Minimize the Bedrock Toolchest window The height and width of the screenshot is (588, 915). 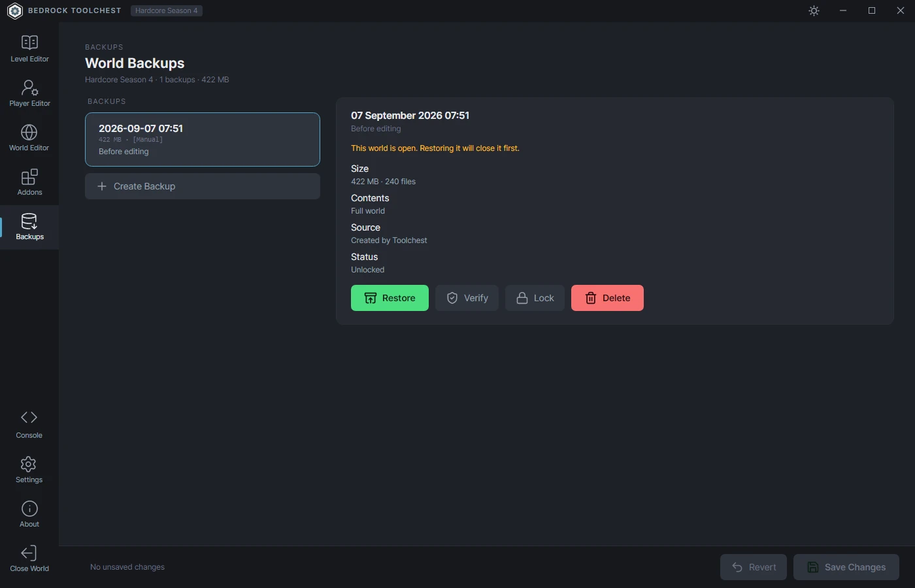point(843,10)
